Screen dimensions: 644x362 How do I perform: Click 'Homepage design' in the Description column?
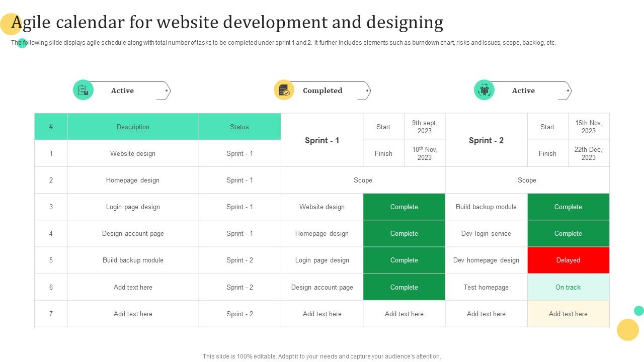click(x=133, y=180)
